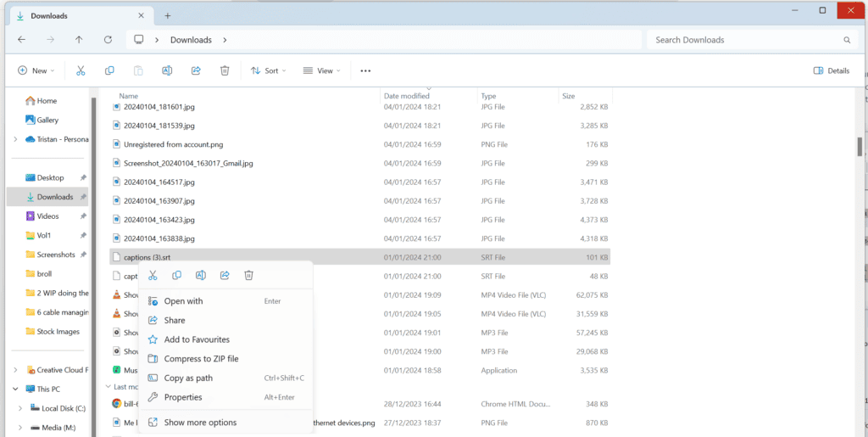Open Properties from context menu
Screen dimensions: 868x437
tap(225, 397)
